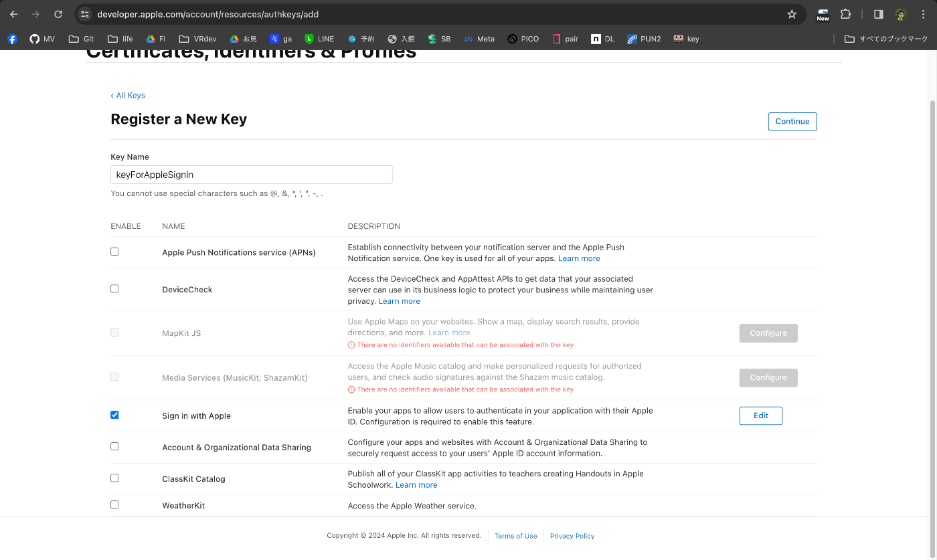The image size is (937, 560).
Task: Enable the DeviceCheck checkbox
Action: coord(114,289)
